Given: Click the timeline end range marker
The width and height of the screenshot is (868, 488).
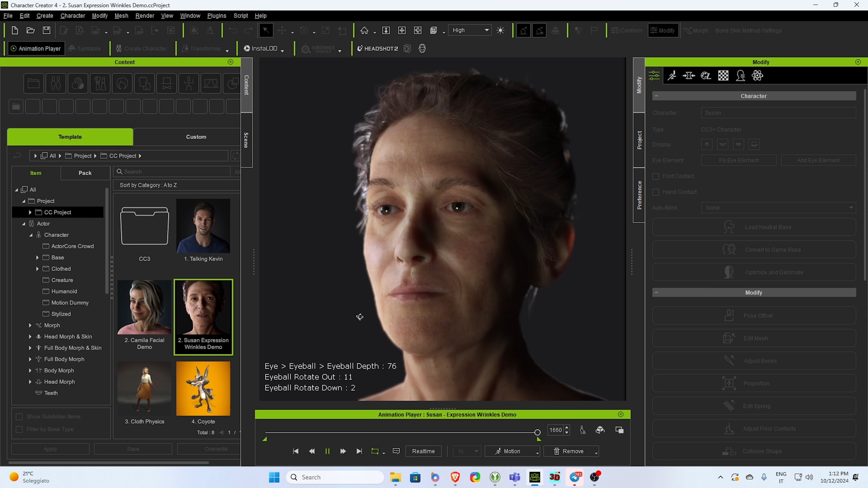Looking at the screenshot, I should click(x=539, y=439).
